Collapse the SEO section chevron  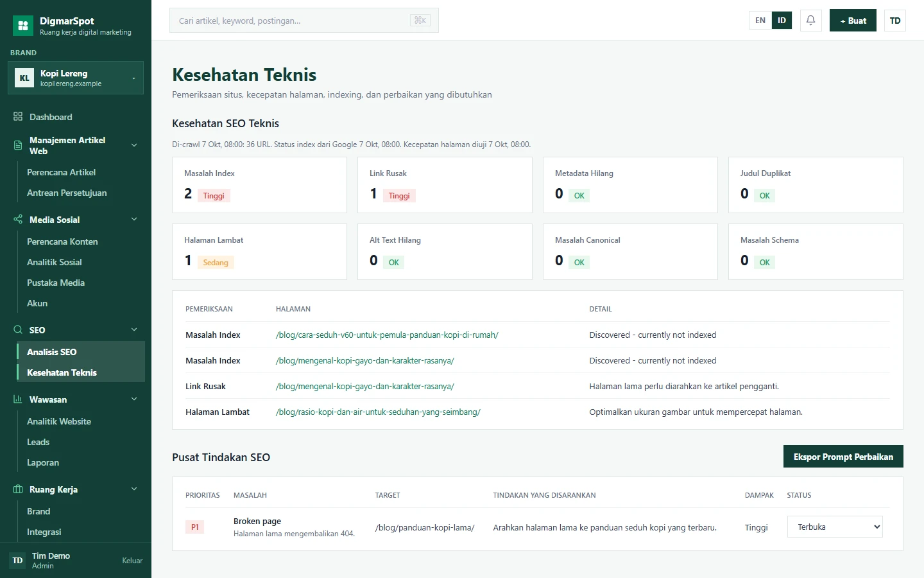(x=134, y=330)
